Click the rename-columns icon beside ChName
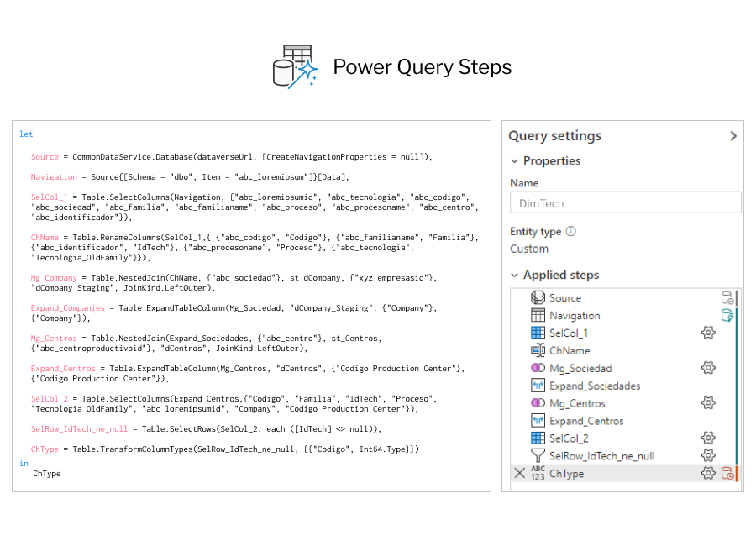This screenshot has height=546, width=756. 538,350
